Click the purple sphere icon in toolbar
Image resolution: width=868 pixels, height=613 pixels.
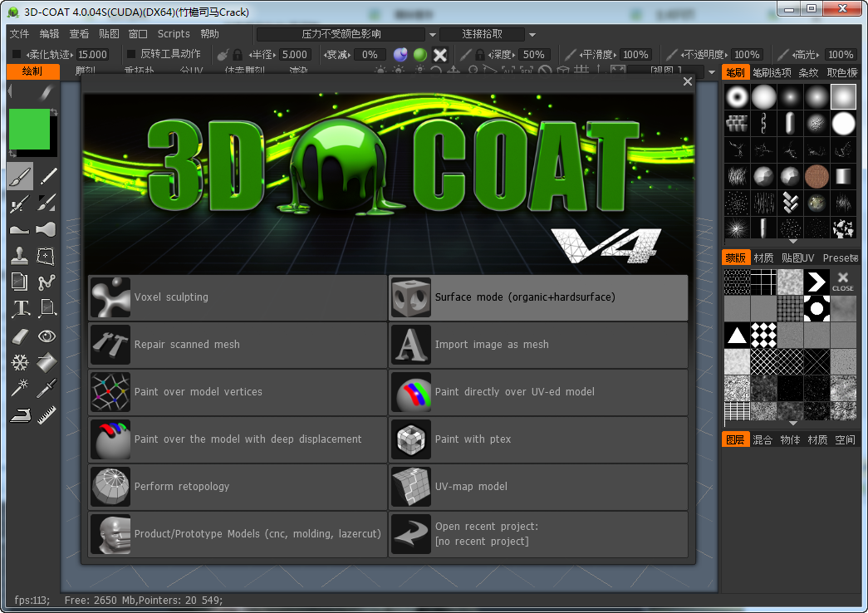coord(400,54)
